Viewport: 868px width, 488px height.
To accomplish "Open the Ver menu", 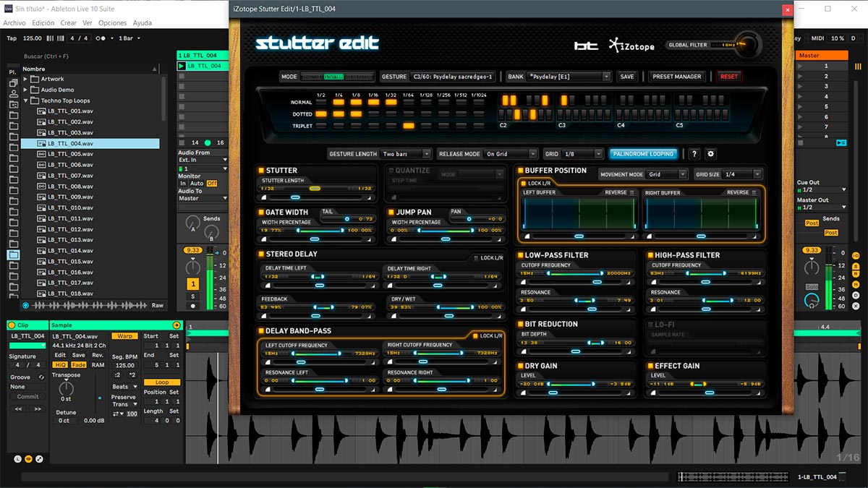I will point(88,23).
